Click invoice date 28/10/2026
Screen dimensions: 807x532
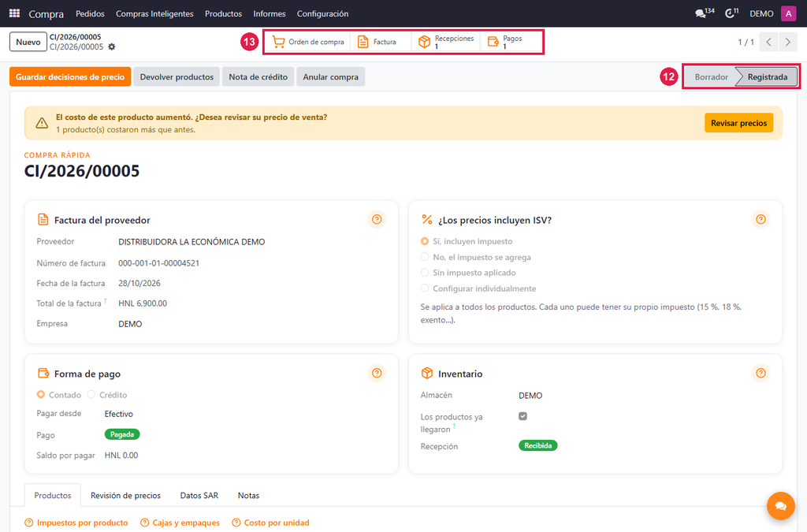(139, 283)
